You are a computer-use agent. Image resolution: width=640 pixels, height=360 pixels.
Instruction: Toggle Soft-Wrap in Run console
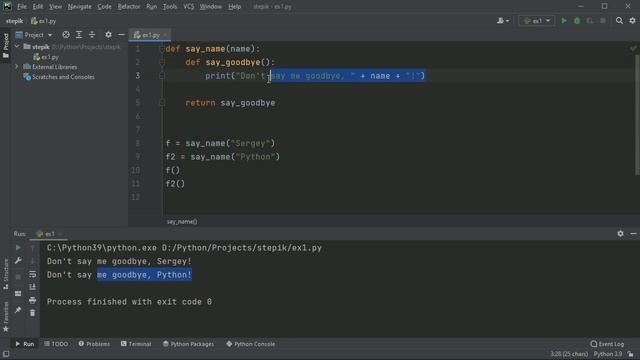pyautogui.click(x=33, y=274)
